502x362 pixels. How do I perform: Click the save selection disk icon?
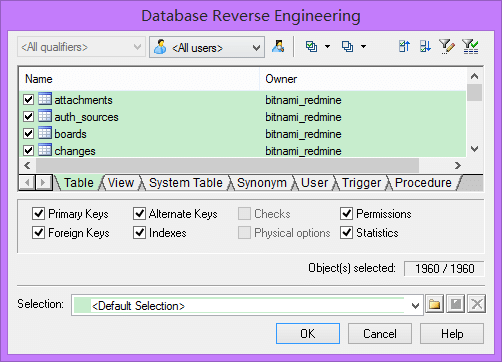click(456, 304)
